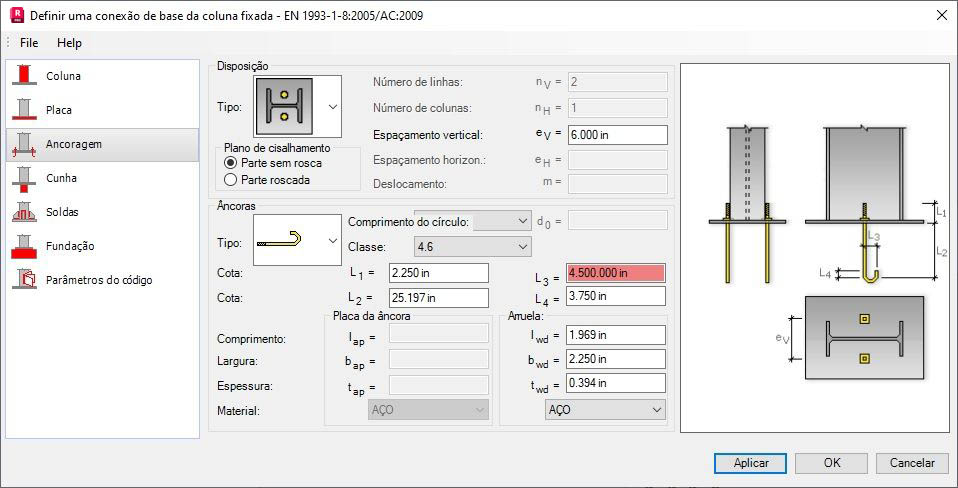Open the anchor plate Material AÇO dropdown
This screenshot has height=488, width=958.
click(x=429, y=410)
